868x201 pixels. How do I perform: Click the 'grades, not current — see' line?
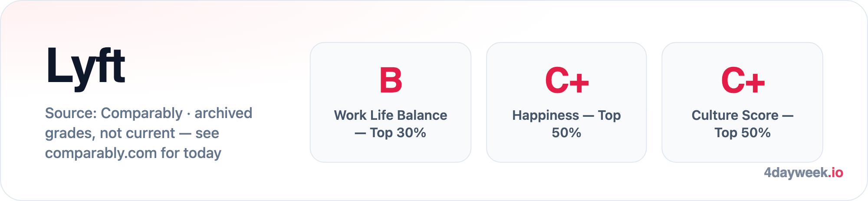pos(132,133)
